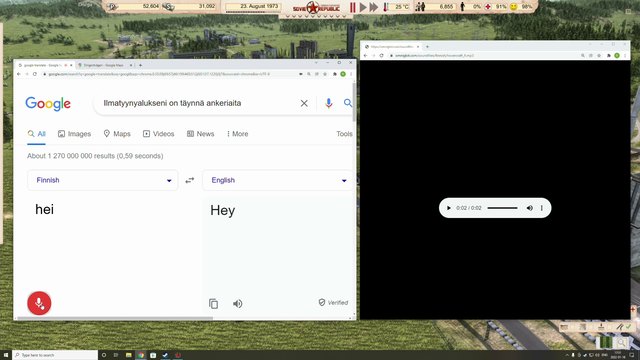This screenshot has width=640, height=360.
Task: Open Steam from the Windows taskbar
Action: [x=165, y=355]
